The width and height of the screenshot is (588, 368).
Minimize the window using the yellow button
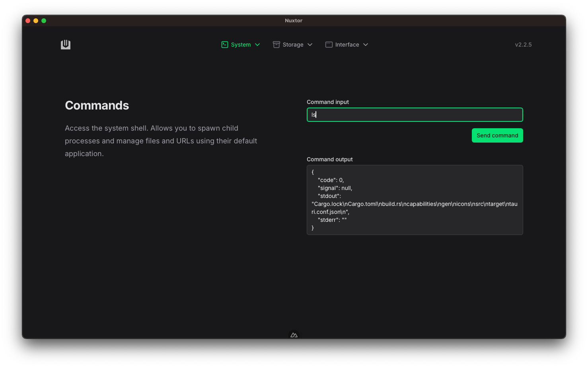pos(36,21)
